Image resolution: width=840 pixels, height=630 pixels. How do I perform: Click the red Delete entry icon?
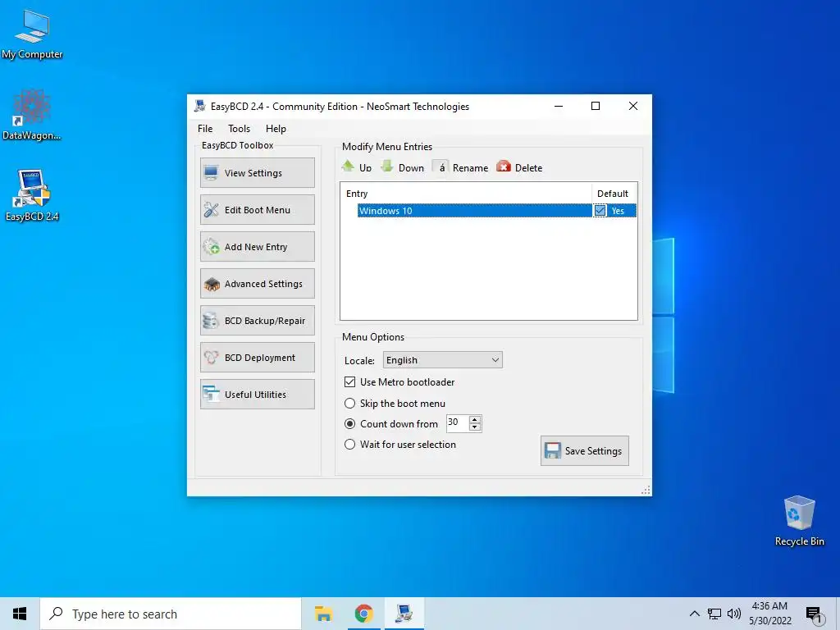[504, 167]
